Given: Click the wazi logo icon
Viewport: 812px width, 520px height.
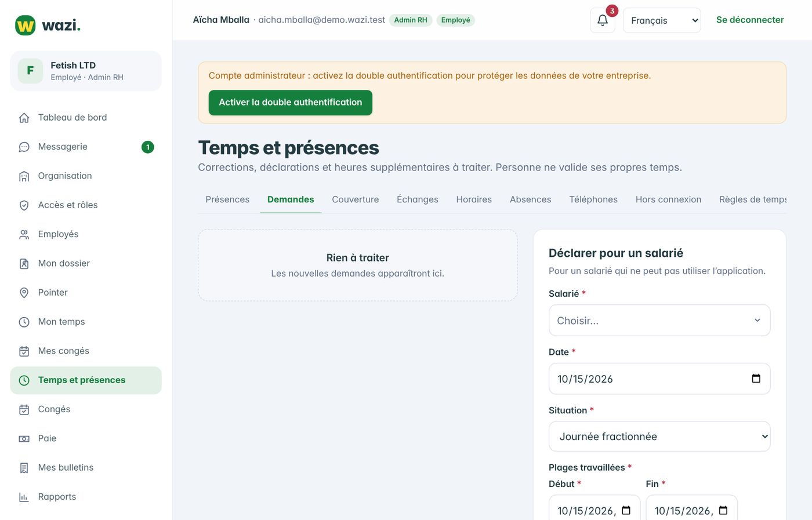Looking at the screenshot, I should click(26, 26).
